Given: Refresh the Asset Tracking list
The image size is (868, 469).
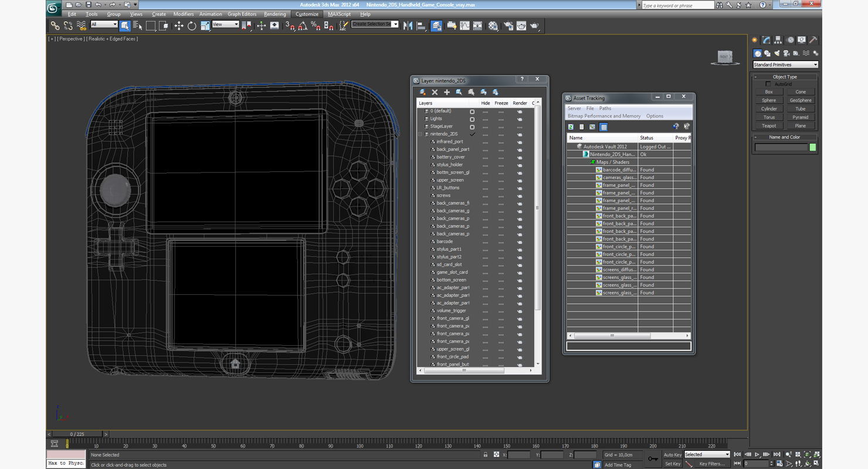Looking at the screenshot, I should click(571, 127).
